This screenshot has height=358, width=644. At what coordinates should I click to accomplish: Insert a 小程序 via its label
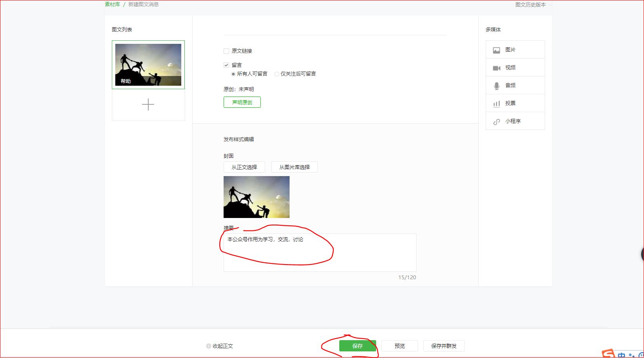pyautogui.click(x=513, y=121)
